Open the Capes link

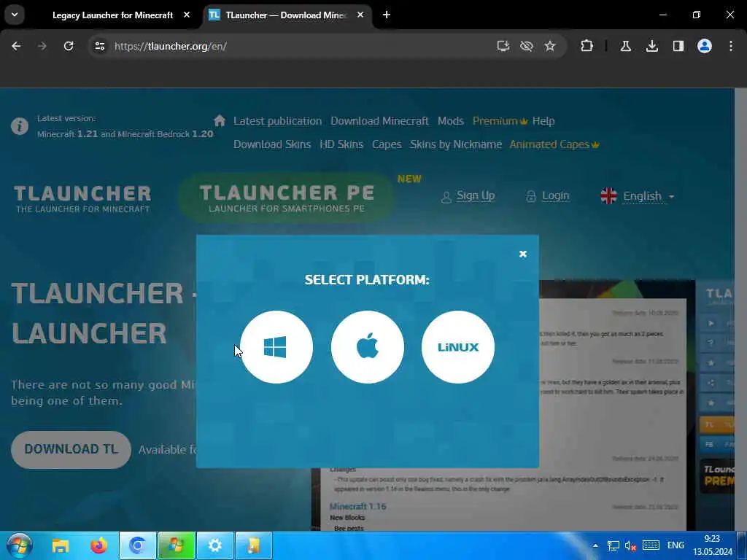387,144
